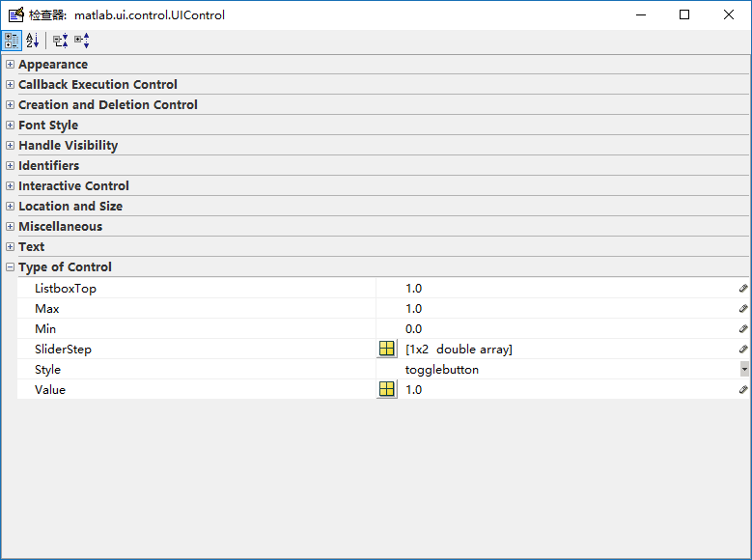Expand the Callback Execution Control category
The image size is (752, 560).
(x=10, y=84)
